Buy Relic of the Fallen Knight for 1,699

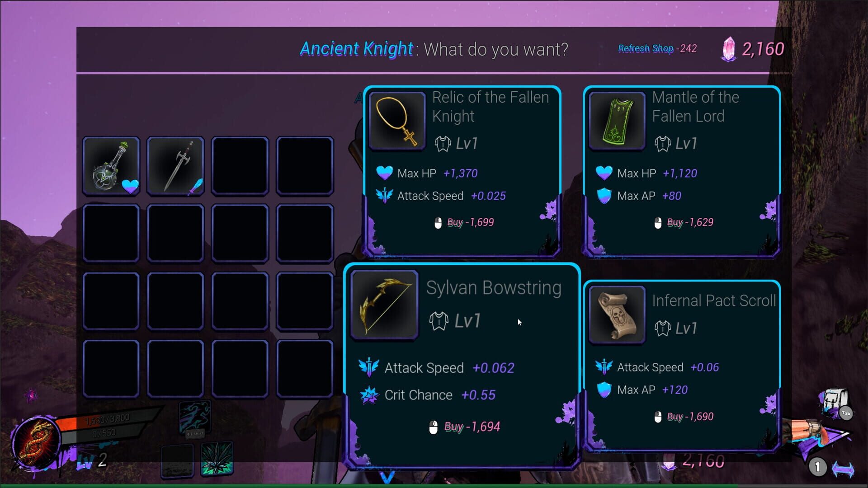click(x=464, y=222)
